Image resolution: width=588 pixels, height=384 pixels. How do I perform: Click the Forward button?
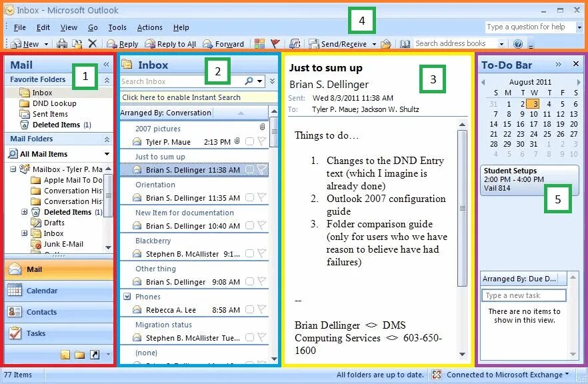click(223, 44)
